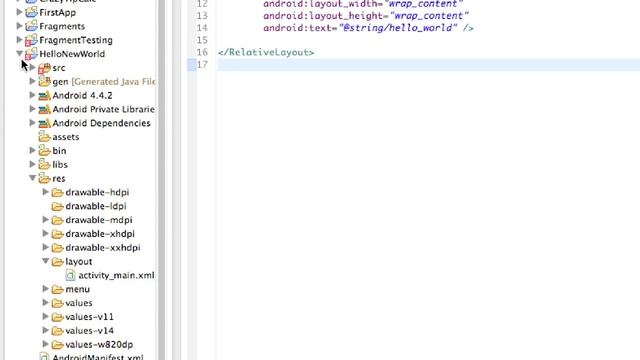Viewport: 640px width, 360px height.
Task: Select the assets folder label
Action: [x=66, y=137]
